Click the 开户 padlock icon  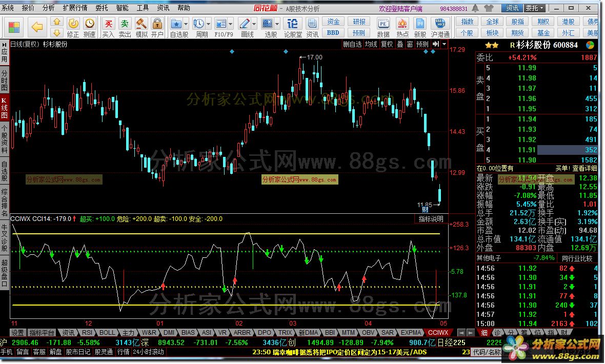pyautogui.click(x=157, y=24)
